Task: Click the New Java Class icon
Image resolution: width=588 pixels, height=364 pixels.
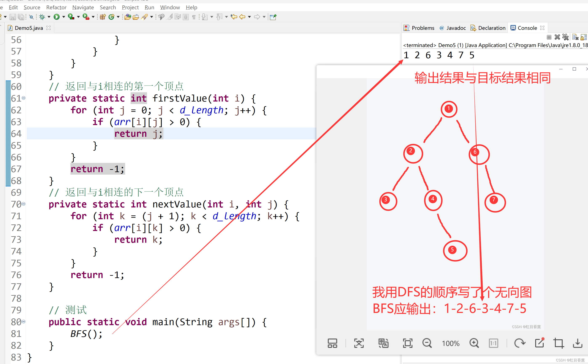Action: point(111,17)
